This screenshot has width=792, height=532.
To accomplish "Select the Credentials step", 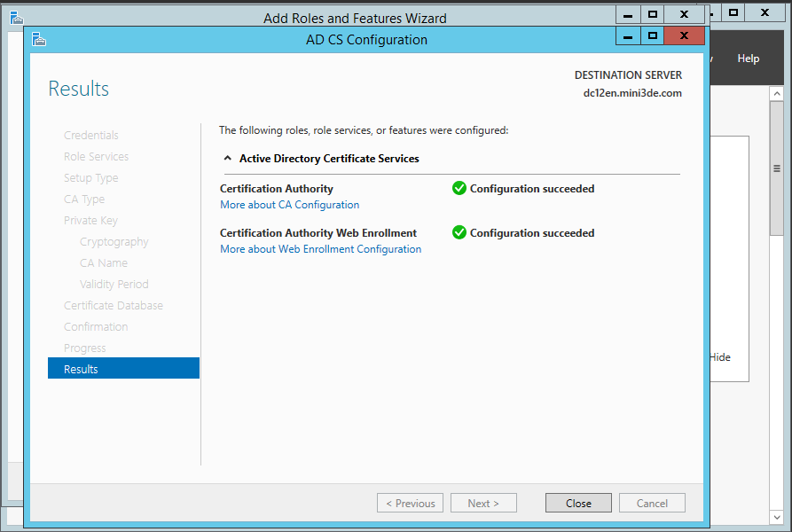I will 91,136.
